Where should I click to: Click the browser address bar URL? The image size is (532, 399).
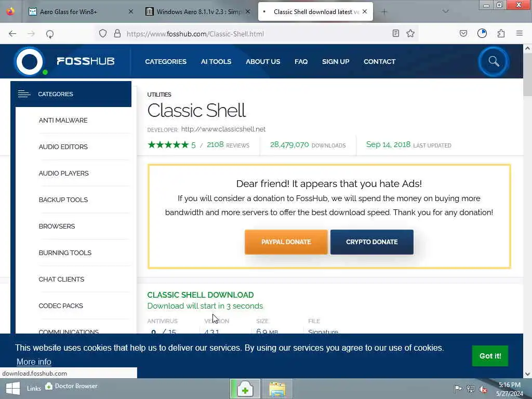click(195, 34)
